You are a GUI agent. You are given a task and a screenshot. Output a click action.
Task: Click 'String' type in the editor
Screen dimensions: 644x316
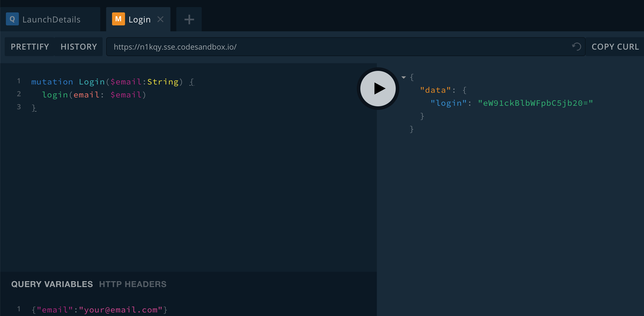click(163, 82)
